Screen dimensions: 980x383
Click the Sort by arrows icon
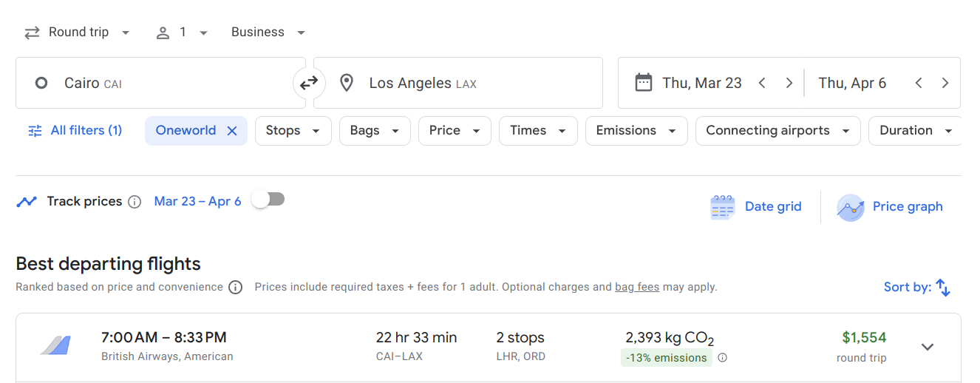943,288
